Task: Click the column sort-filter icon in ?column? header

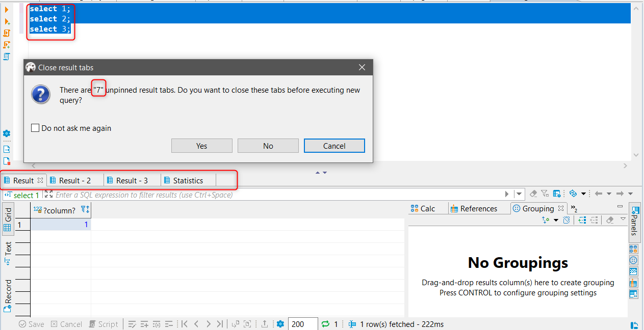Action: tap(85, 210)
